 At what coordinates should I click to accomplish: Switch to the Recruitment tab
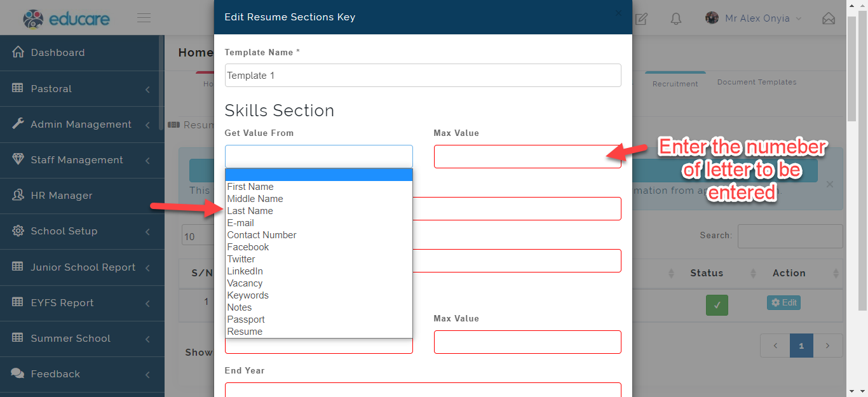pyautogui.click(x=675, y=84)
